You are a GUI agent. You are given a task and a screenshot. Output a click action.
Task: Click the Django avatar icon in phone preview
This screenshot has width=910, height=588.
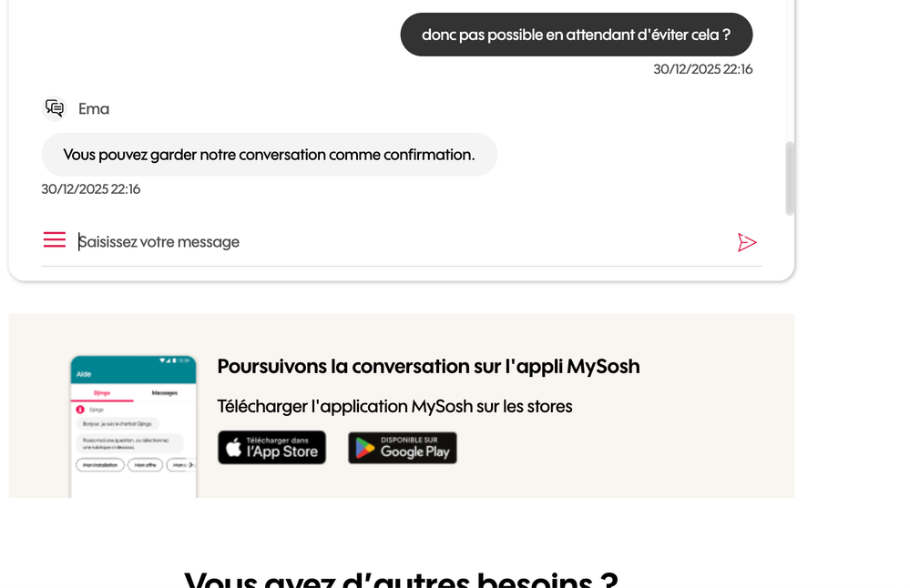click(x=80, y=410)
